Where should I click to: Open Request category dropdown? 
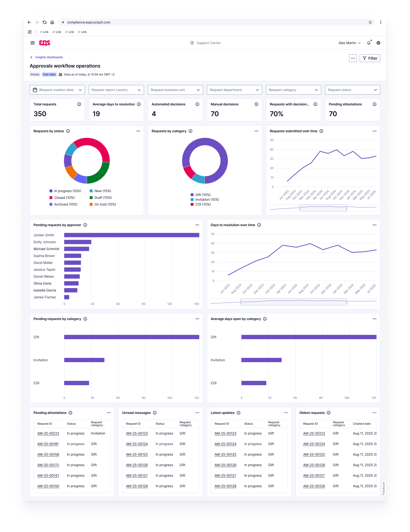[x=294, y=90]
